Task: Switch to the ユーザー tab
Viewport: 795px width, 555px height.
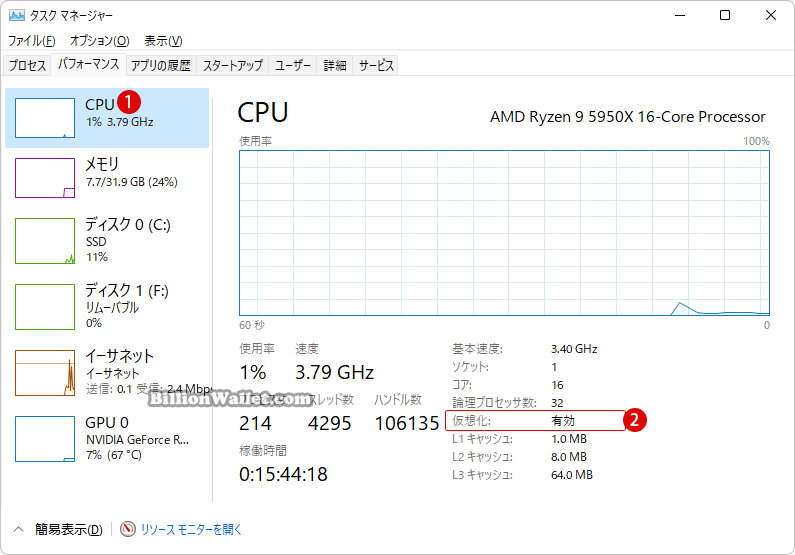Action: [x=293, y=65]
